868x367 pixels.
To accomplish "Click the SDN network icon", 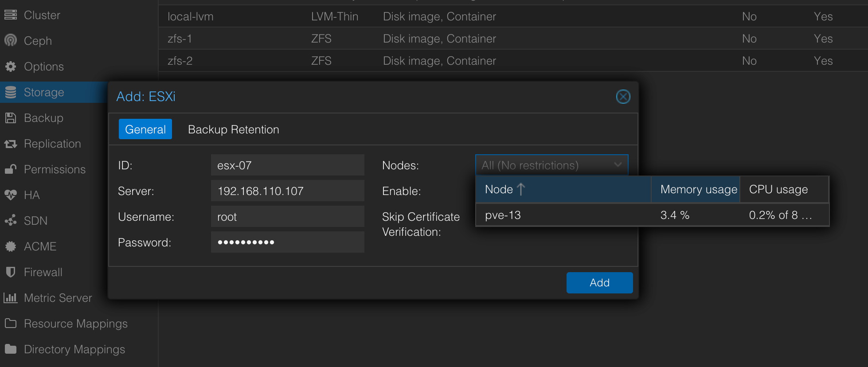I will (x=11, y=220).
